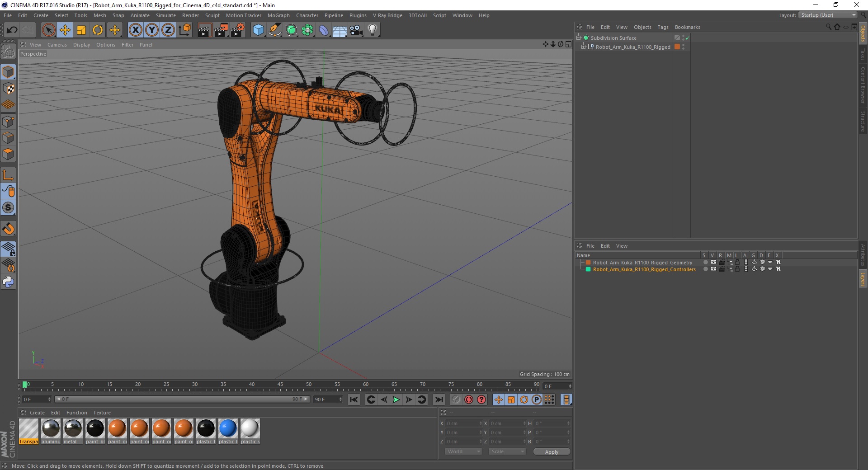The height and width of the screenshot is (470, 868).
Task: Click the position X input field
Action: pyautogui.click(x=464, y=423)
